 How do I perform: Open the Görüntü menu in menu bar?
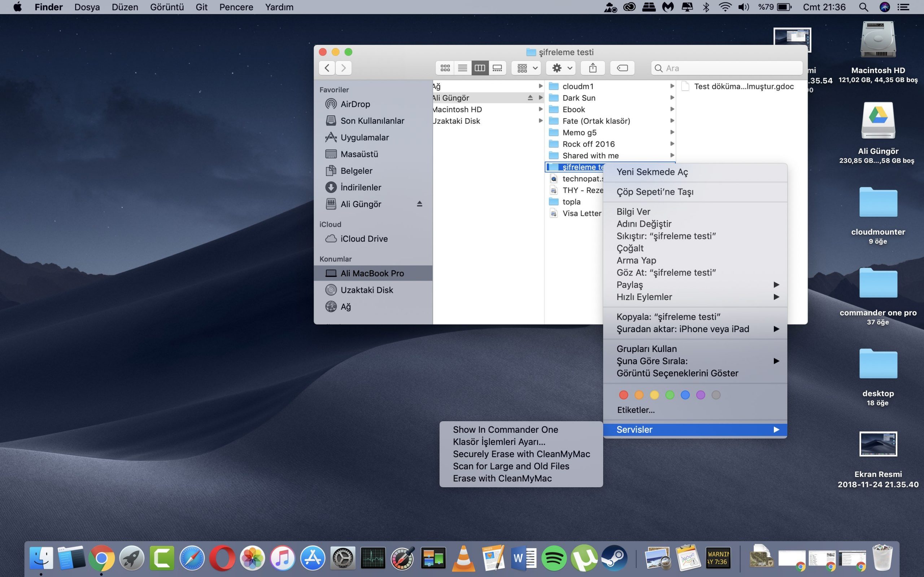point(166,7)
